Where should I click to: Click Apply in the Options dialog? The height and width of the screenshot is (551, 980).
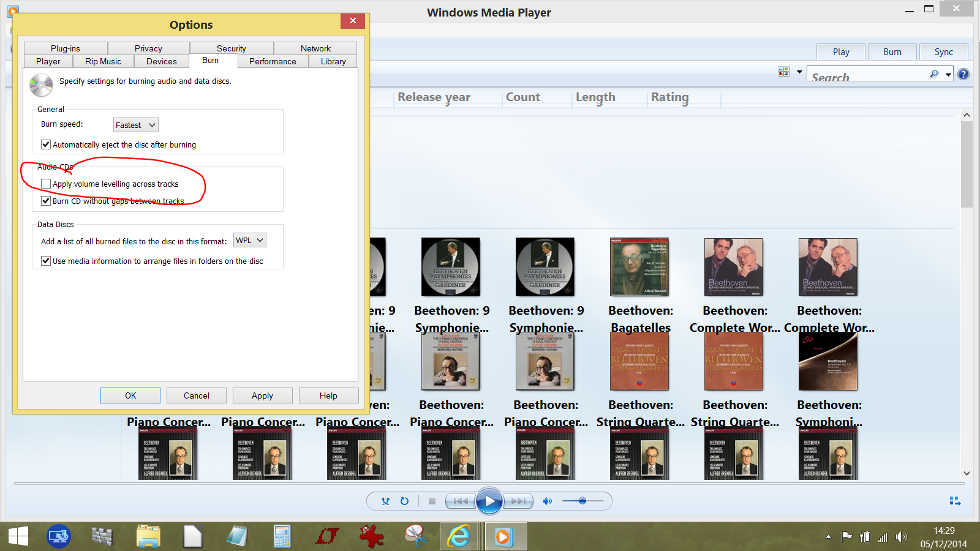262,395
